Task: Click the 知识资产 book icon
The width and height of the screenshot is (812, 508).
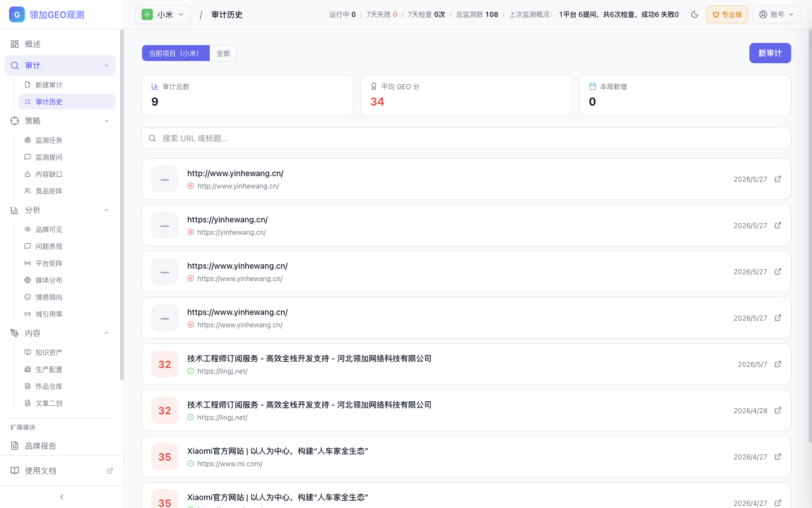Action: pyautogui.click(x=28, y=352)
